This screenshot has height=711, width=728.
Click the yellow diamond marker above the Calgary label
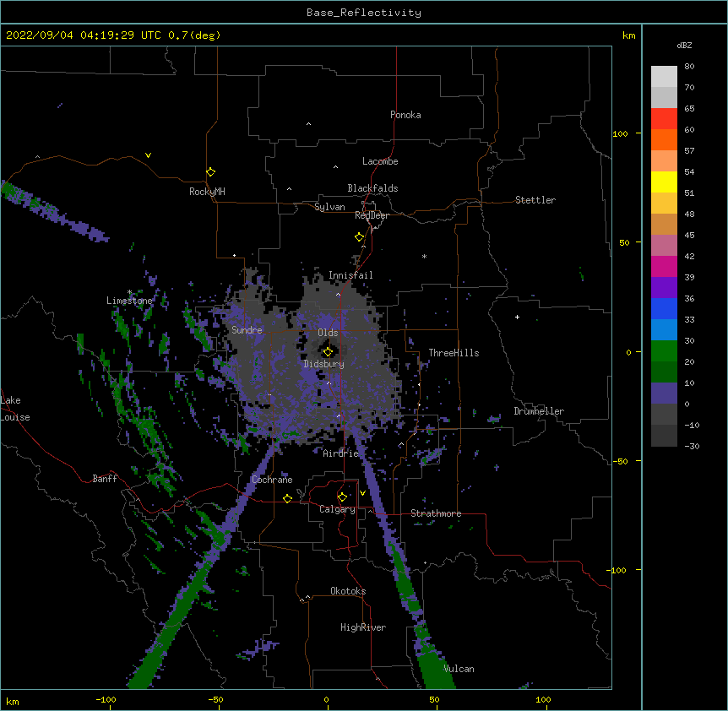click(x=342, y=497)
